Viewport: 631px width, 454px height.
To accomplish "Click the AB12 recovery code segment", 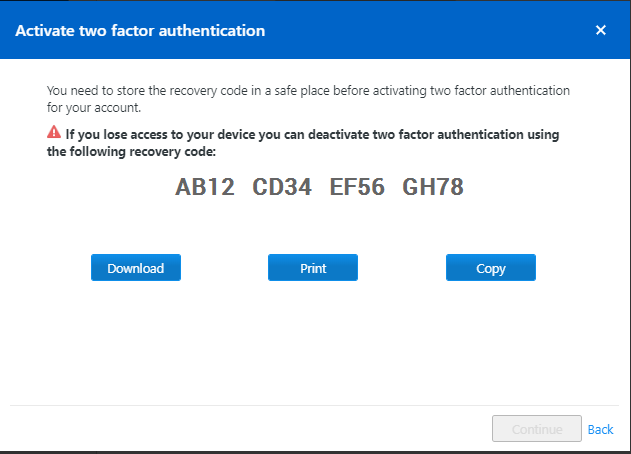I will [x=205, y=187].
